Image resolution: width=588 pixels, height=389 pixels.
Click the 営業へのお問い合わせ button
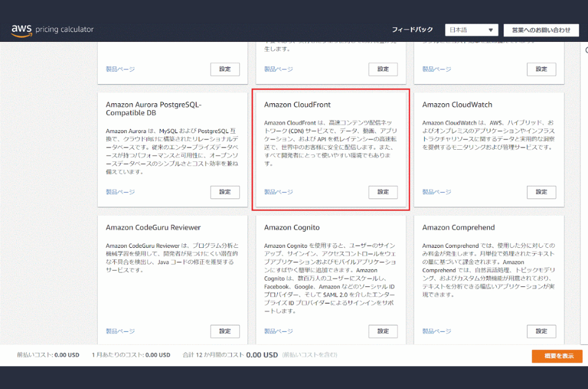coord(541,30)
